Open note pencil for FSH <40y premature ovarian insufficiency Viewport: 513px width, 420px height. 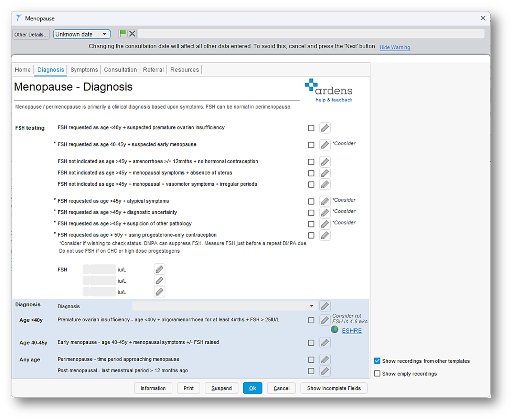point(325,128)
